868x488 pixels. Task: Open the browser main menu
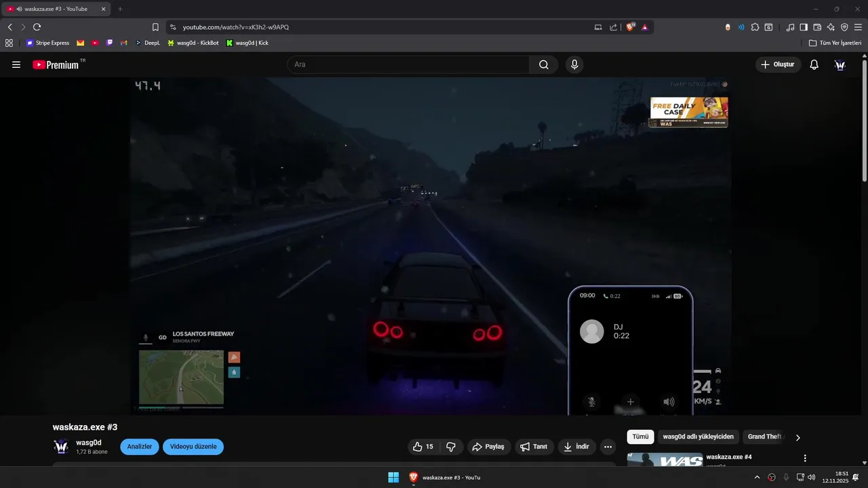coord(858,27)
